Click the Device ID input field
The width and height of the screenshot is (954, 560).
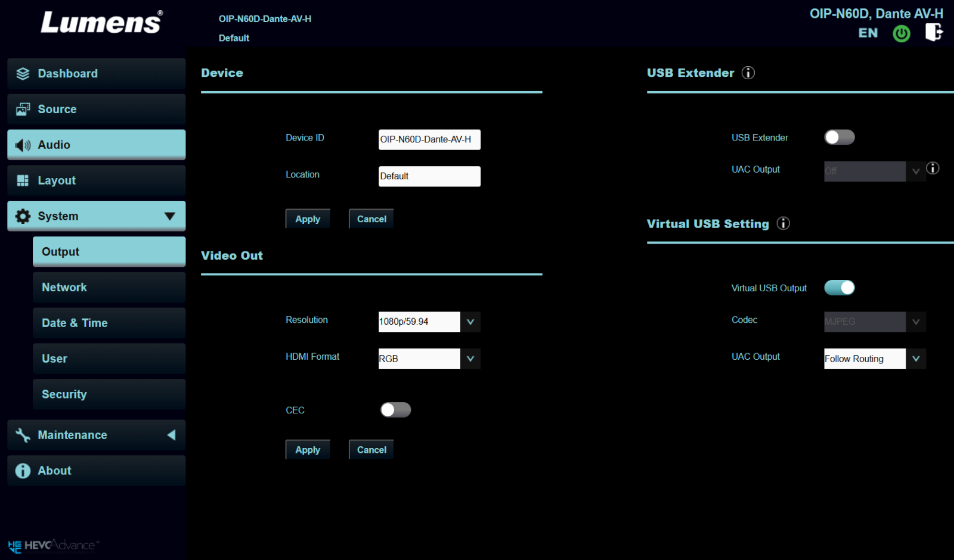point(429,139)
